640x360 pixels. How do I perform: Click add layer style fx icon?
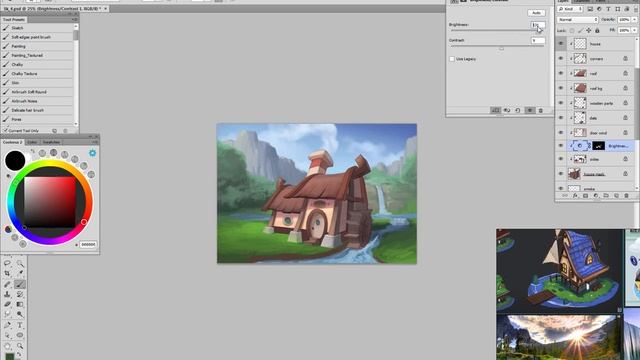(575, 196)
